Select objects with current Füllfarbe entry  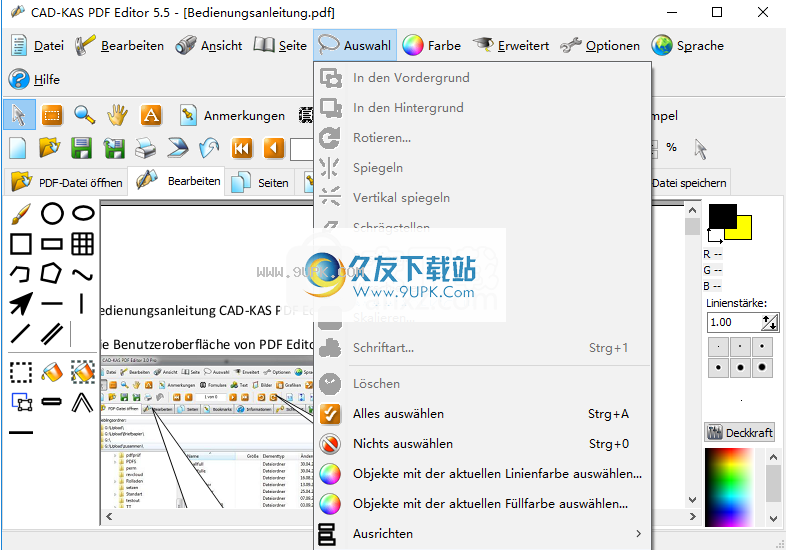[483, 504]
